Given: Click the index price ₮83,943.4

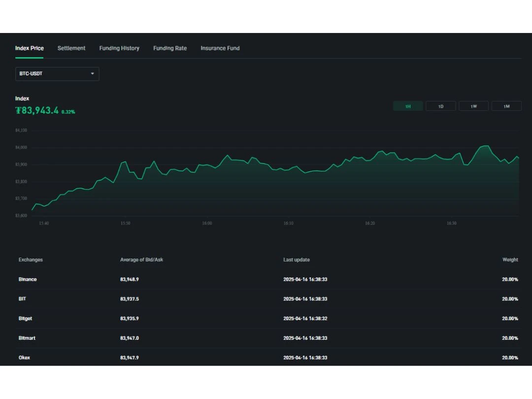Looking at the screenshot, I should tap(38, 110).
